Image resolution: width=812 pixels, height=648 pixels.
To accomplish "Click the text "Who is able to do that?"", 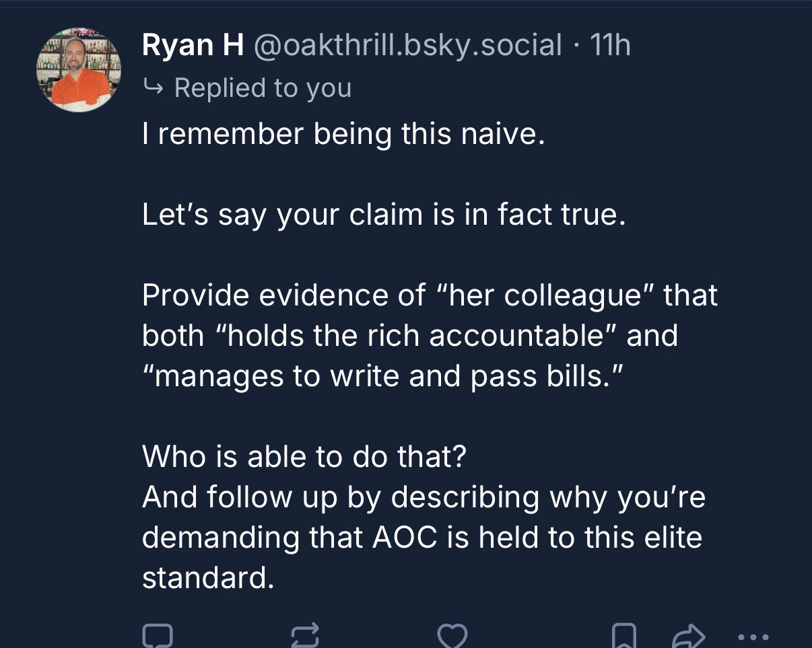I will 304,456.
